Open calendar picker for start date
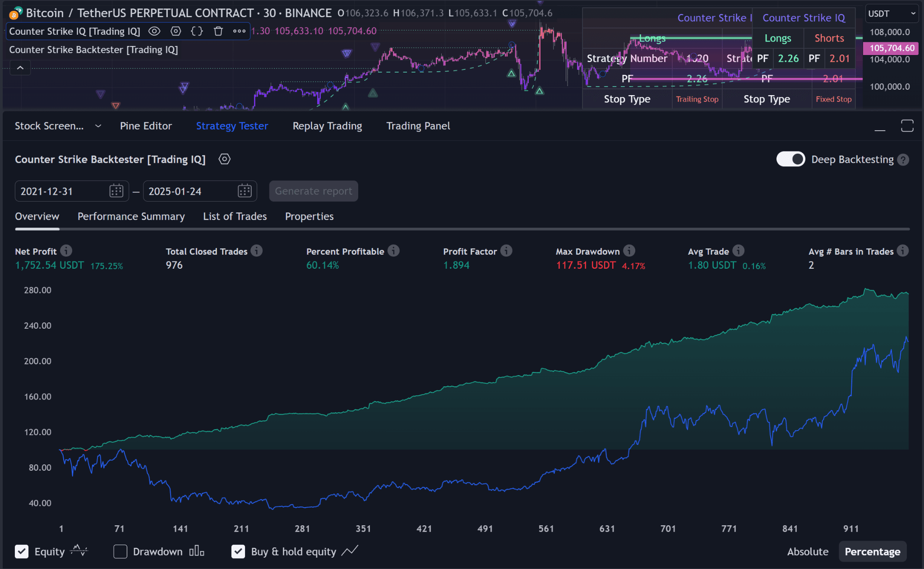The width and height of the screenshot is (924, 569). tap(116, 191)
